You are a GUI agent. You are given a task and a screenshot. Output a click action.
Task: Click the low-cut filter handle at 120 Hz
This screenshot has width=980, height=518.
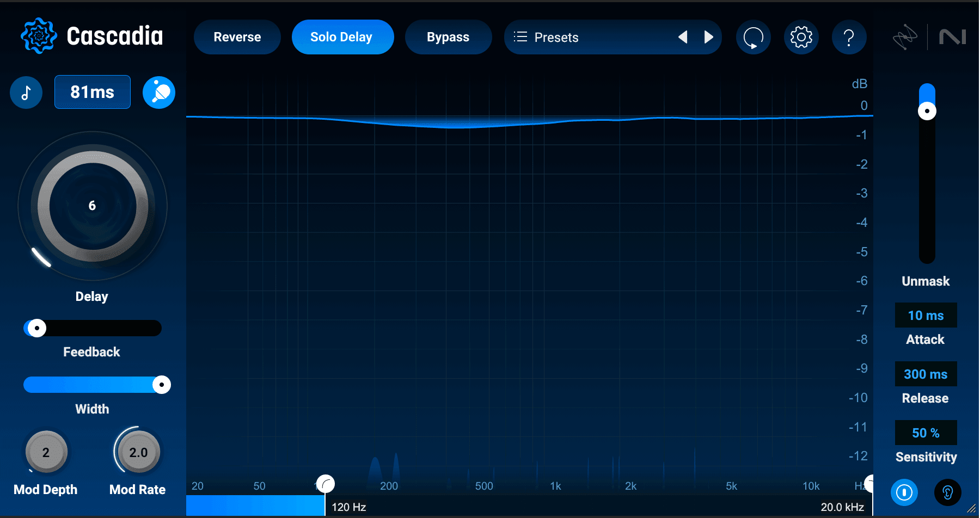pos(326,484)
